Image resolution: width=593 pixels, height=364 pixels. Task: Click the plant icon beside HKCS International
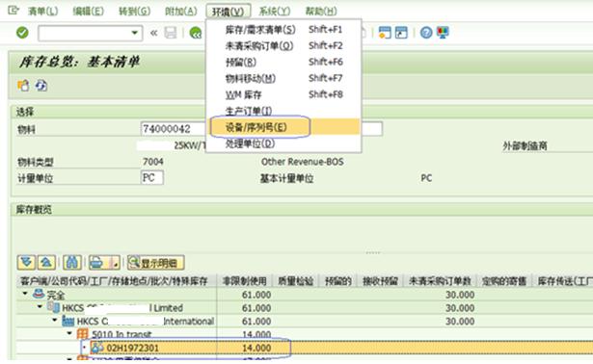(x=68, y=322)
